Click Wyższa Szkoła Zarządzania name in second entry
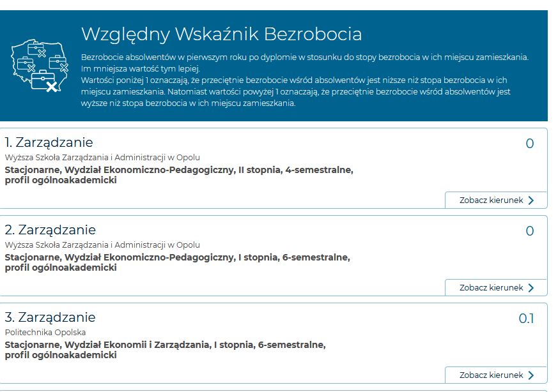The image size is (558, 392). point(102,245)
